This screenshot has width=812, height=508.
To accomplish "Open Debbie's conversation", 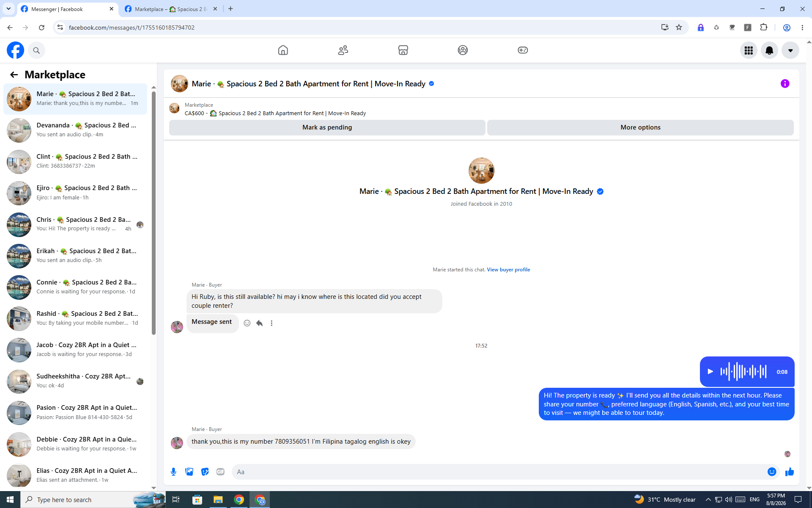I will pos(75,444).
